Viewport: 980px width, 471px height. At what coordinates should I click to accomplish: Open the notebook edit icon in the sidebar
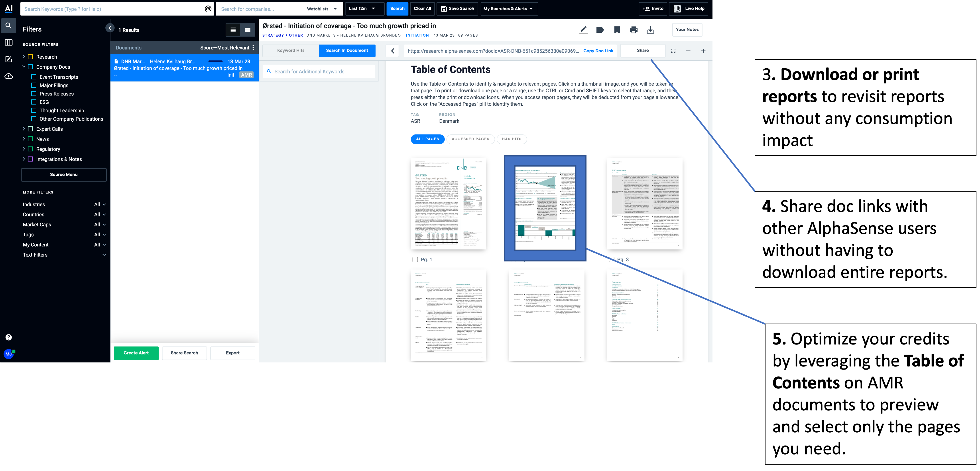tap(8, 59)
